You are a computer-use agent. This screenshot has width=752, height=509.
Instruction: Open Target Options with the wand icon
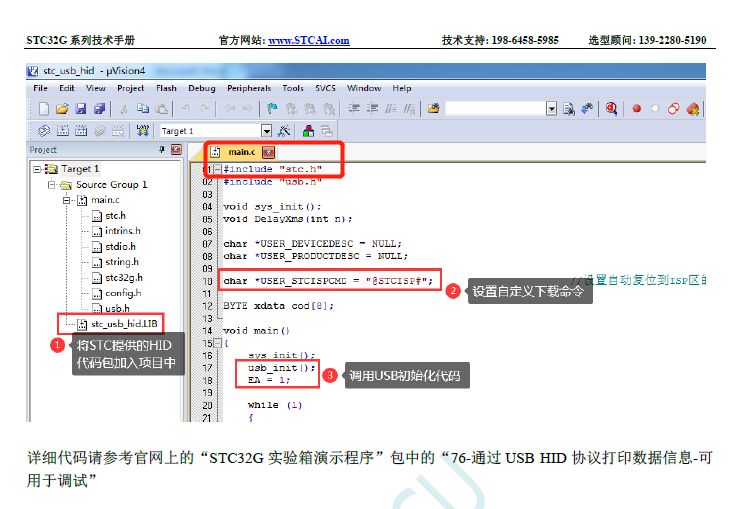point(284,130)
